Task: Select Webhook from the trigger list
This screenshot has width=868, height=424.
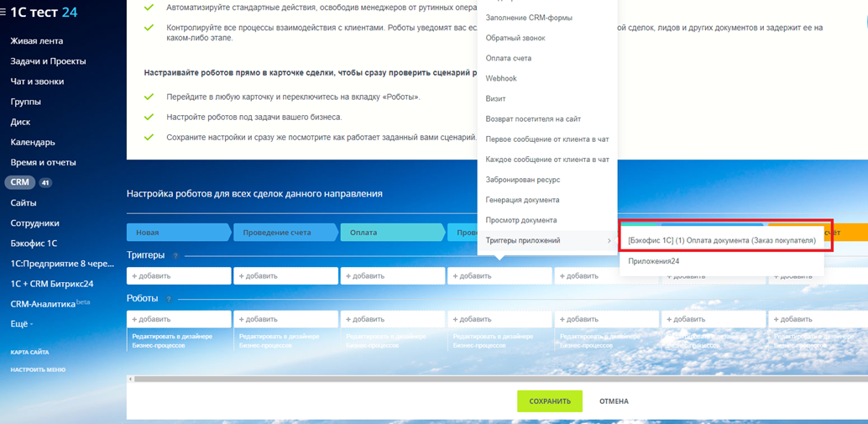Action: coord(501,79)
